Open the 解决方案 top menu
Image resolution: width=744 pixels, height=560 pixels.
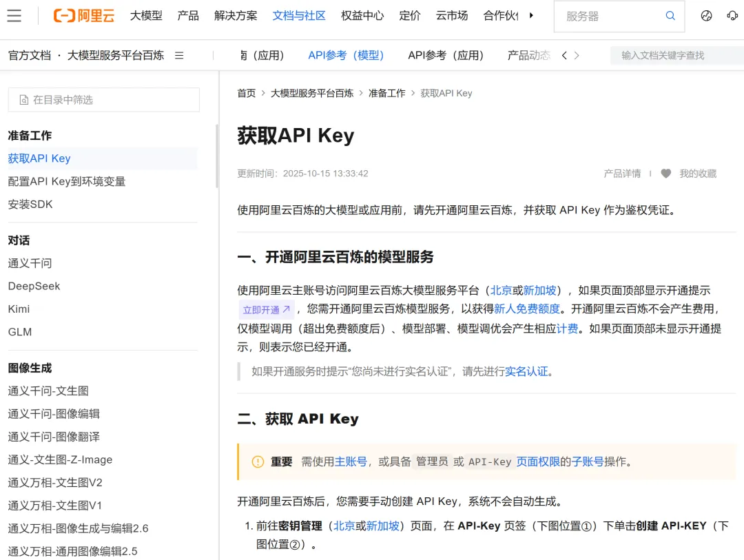[236, 16]
